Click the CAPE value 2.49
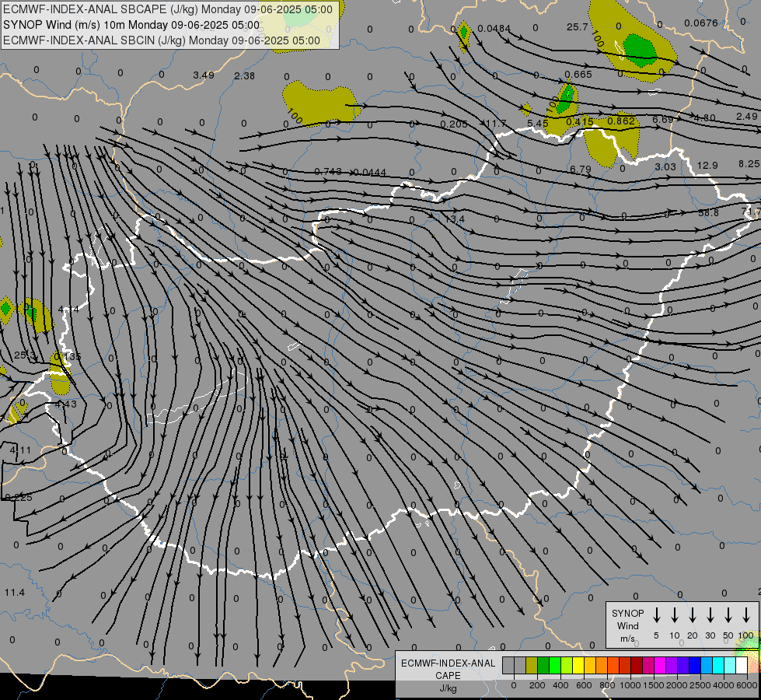The image size is (761, 700). click(x=746, y=116)
